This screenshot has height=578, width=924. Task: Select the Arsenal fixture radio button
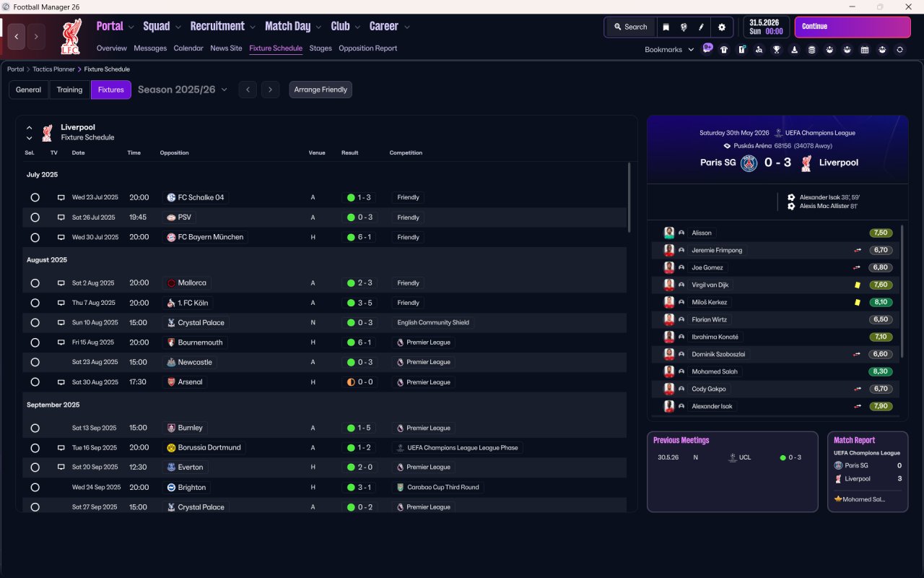click(x=35, y=382)
